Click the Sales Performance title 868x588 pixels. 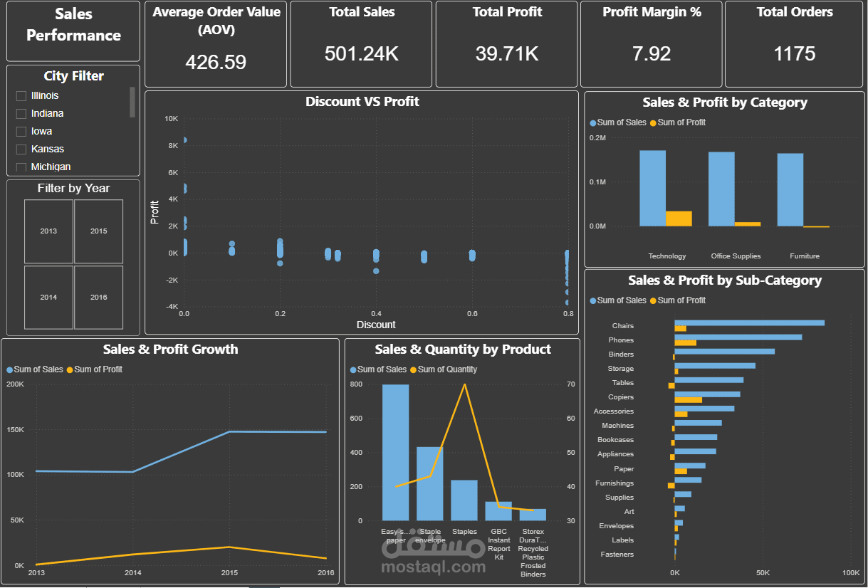pyautogui.click(x=73, y=25)
